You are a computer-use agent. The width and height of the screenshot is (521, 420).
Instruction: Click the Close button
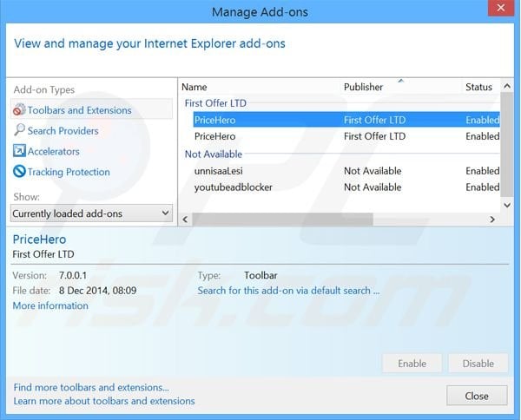(477, 396)
